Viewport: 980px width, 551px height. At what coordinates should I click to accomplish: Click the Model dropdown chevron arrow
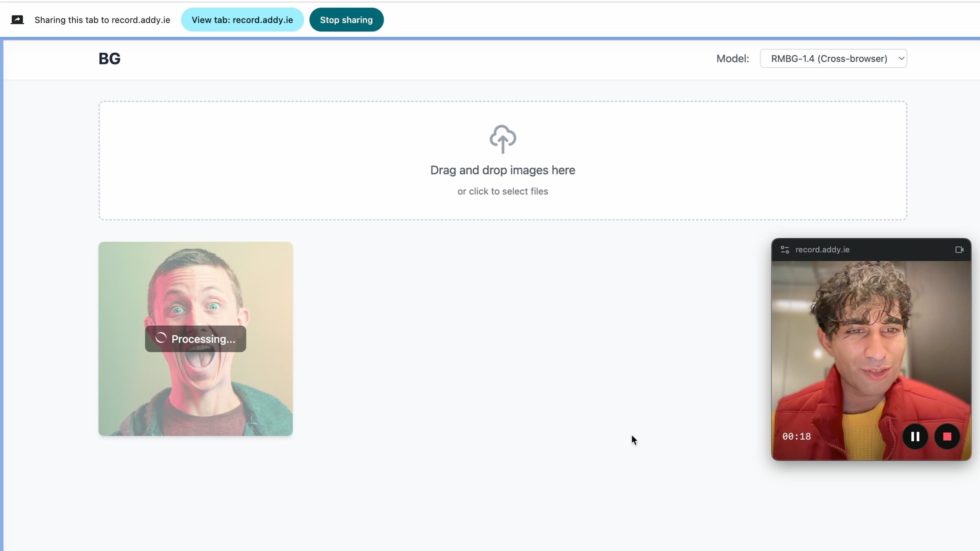[x=901, y=58]
